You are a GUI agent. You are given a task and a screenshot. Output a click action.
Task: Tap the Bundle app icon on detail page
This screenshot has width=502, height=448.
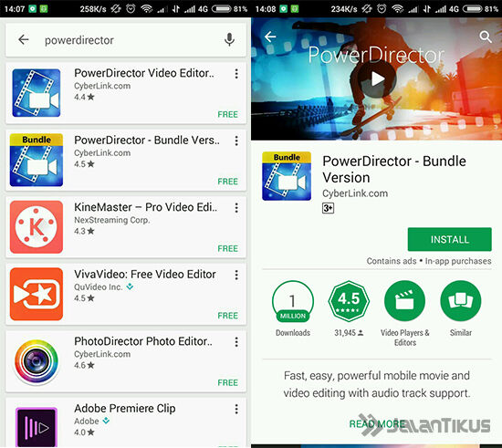click(x=287, y=176)
